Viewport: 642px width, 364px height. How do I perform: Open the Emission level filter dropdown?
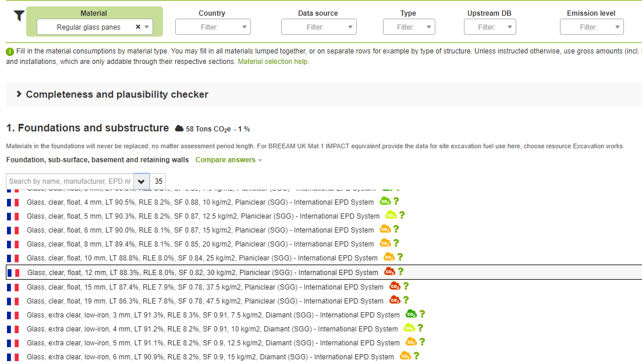[x=591, y=27]
